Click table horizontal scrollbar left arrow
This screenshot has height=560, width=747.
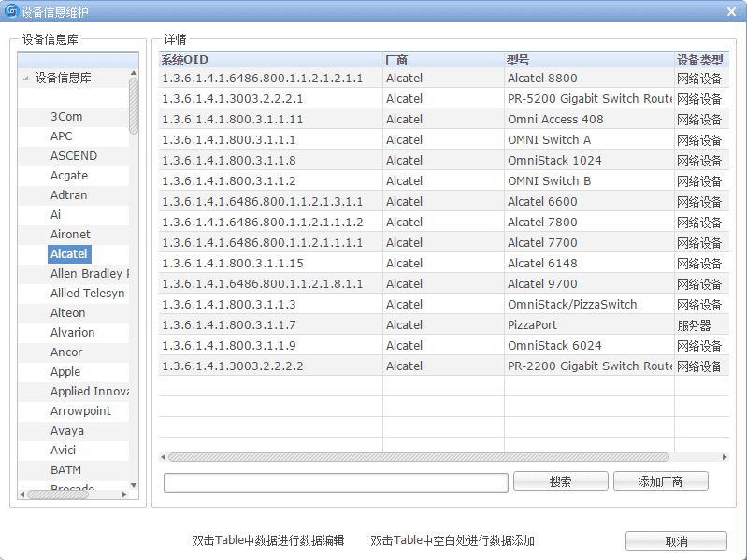pyautogui.click(x=164, y=457)
